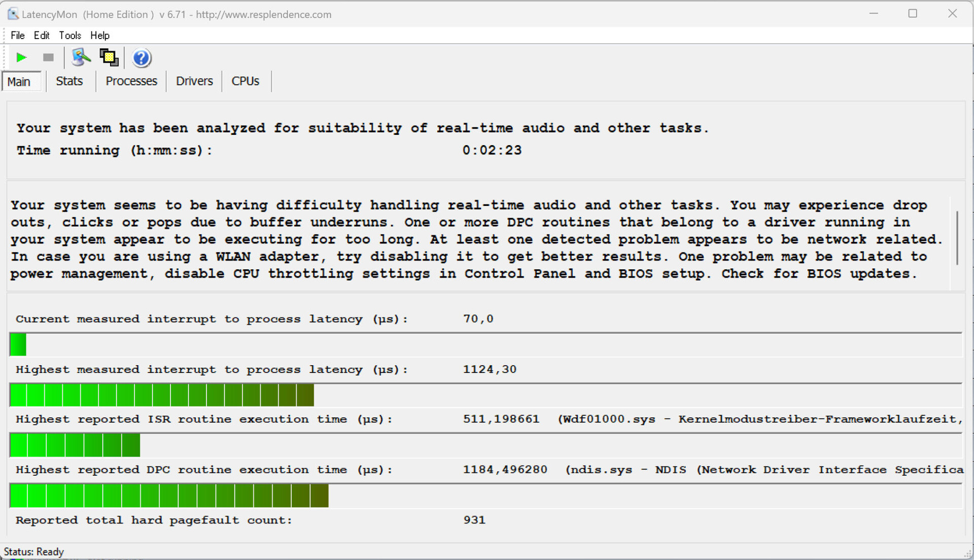This screenshot has height=560, width=974.
Task: Switch to the Processes tab
Action: pyautogui.click(x=131, y=81)
